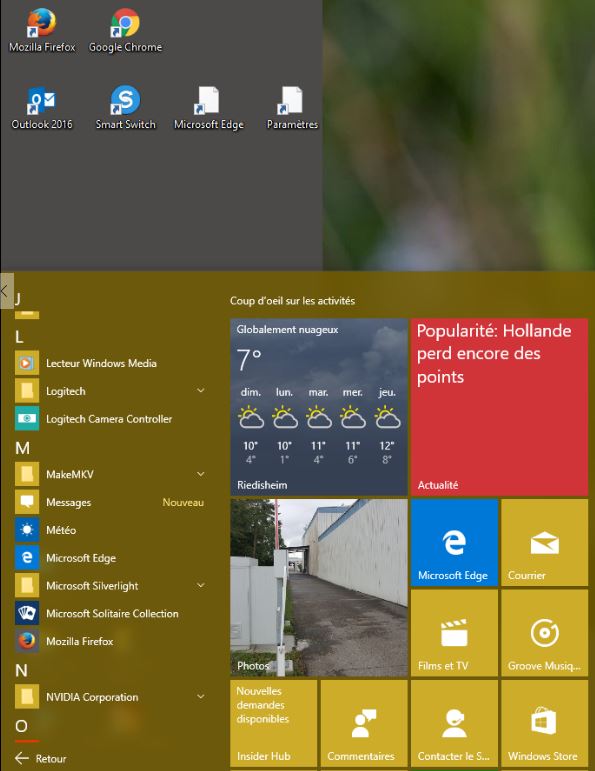The height and width of the screenshot is (771, 595).
Task: Jump to letter L section header
Action: point(19,337)
